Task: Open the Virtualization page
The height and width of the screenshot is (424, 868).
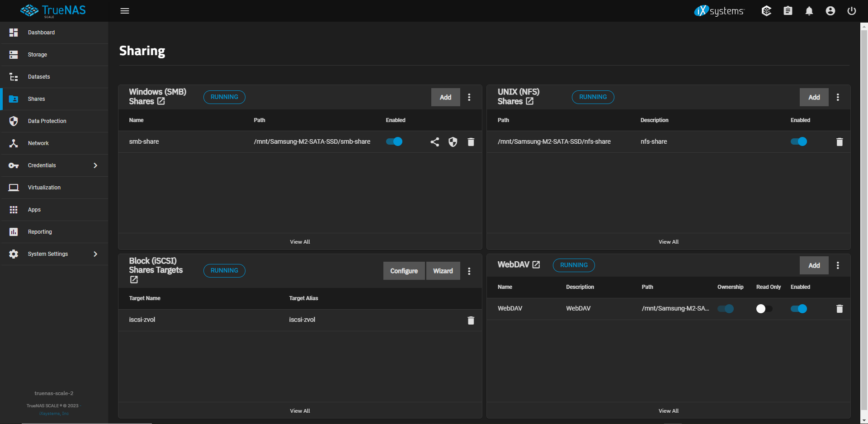Action: click(x=44, y=188)
